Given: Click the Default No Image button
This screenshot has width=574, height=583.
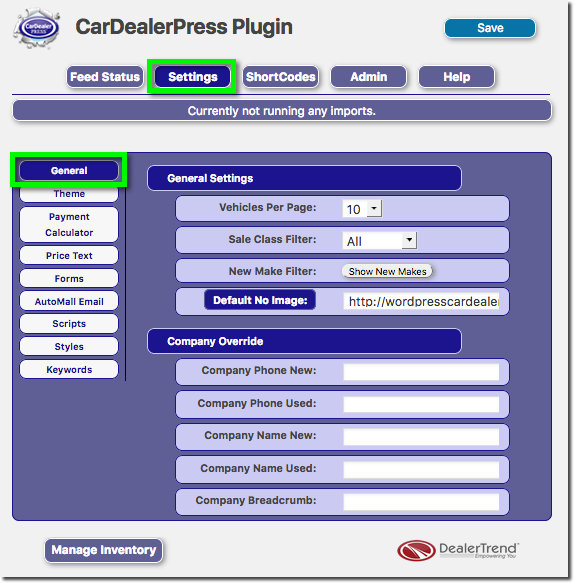Looking at the screenshot, I should click(x=260, y=300).
